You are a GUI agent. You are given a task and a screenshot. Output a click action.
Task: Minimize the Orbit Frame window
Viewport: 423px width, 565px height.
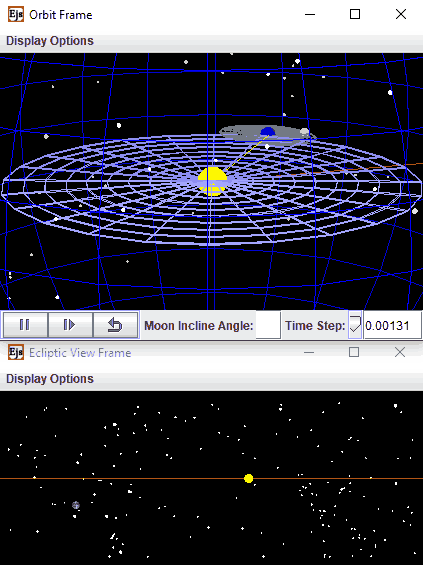point(310,14)
